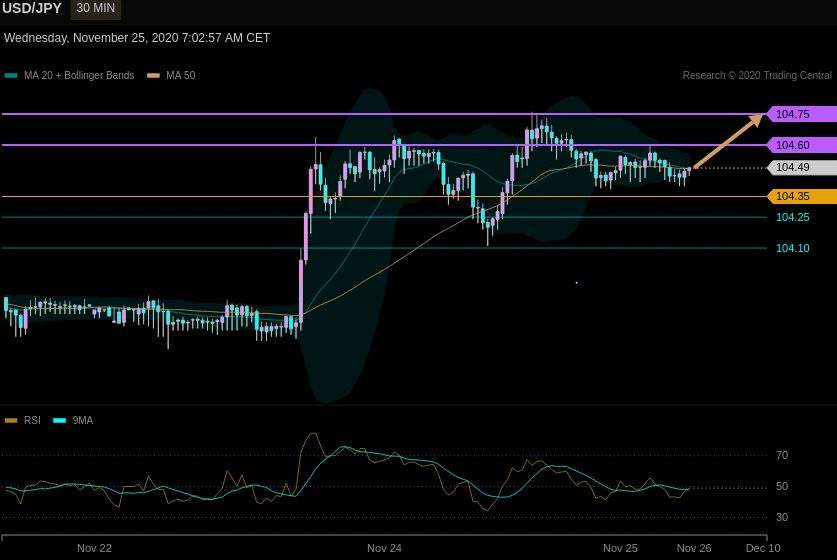The width and height of the screenshot is (837, 560).
Task: Click the Nov 26 date axis label
Action: 694,548
